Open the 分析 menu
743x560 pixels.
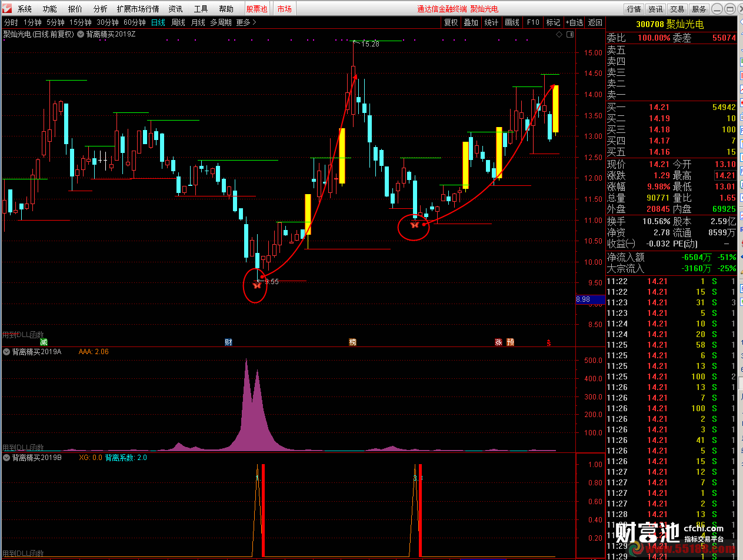point(101,9)
